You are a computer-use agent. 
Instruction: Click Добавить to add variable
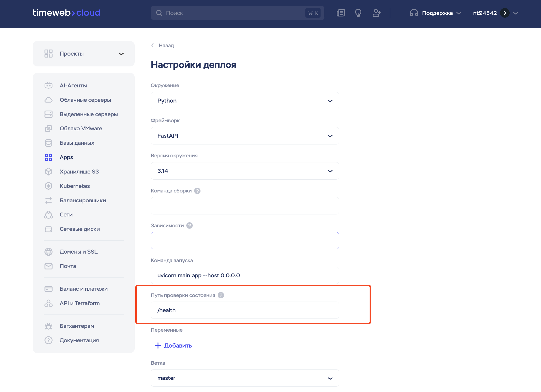pyautogui.click(x=173, y=346)
